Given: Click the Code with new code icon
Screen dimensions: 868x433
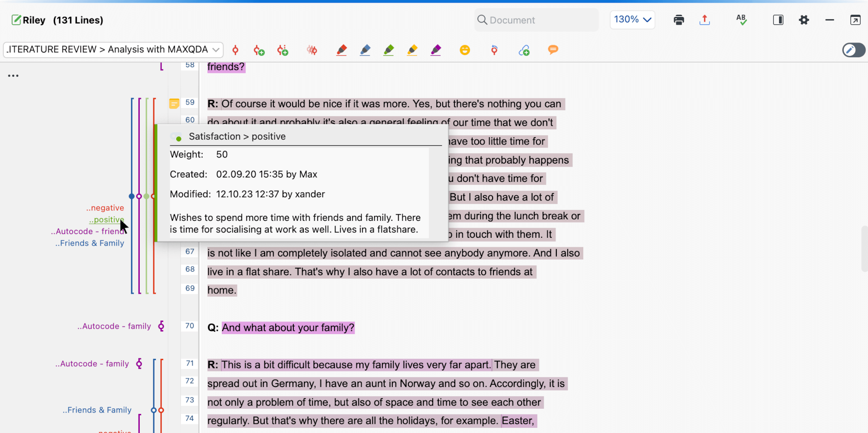Looking at the screenshot, I should [x=259, y=50].
